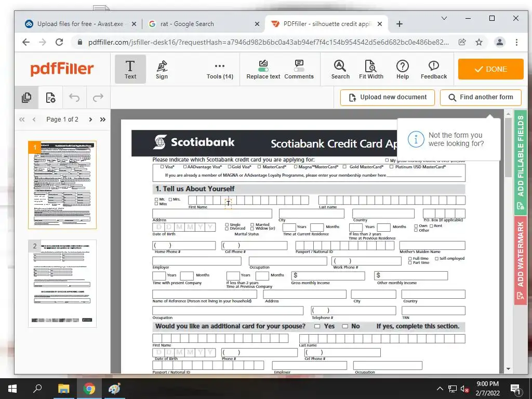
Task: Open Tools (14) more options
Action: coord(220,70)
